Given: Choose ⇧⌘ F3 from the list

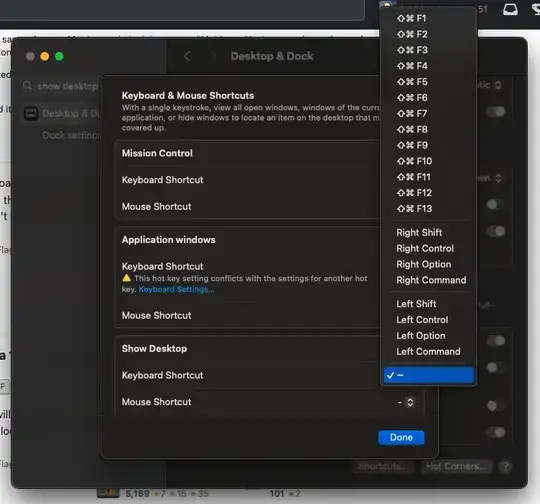Looking at the screenshot, I should coord(429,50).
